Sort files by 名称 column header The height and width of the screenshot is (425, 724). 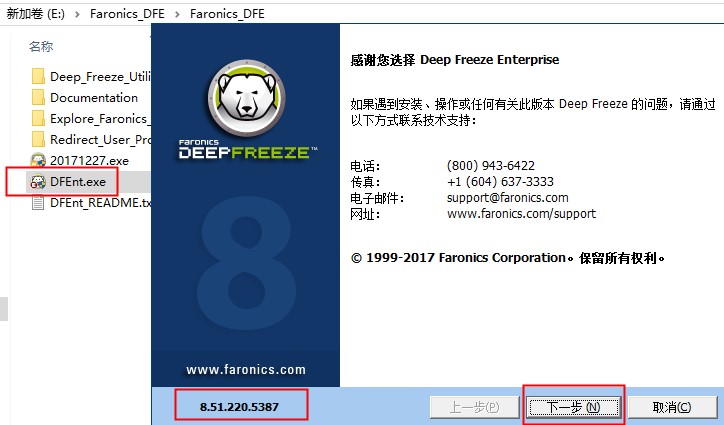point(41,46)
